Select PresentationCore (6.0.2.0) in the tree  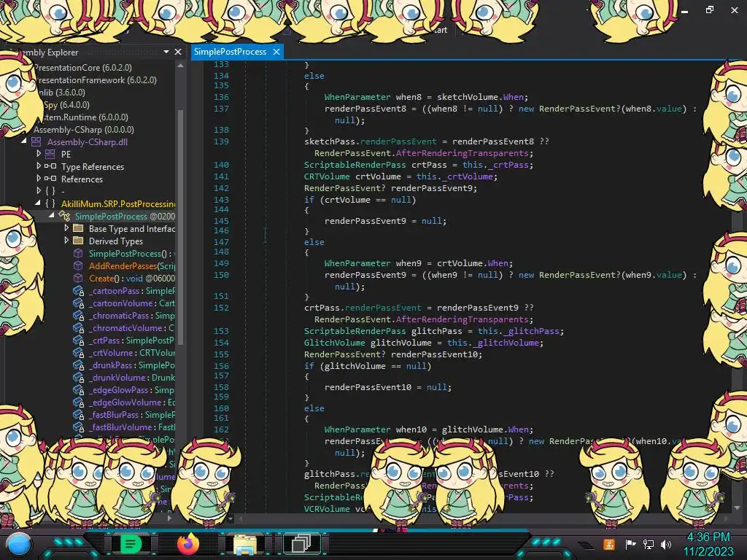[x=83, y=68]
